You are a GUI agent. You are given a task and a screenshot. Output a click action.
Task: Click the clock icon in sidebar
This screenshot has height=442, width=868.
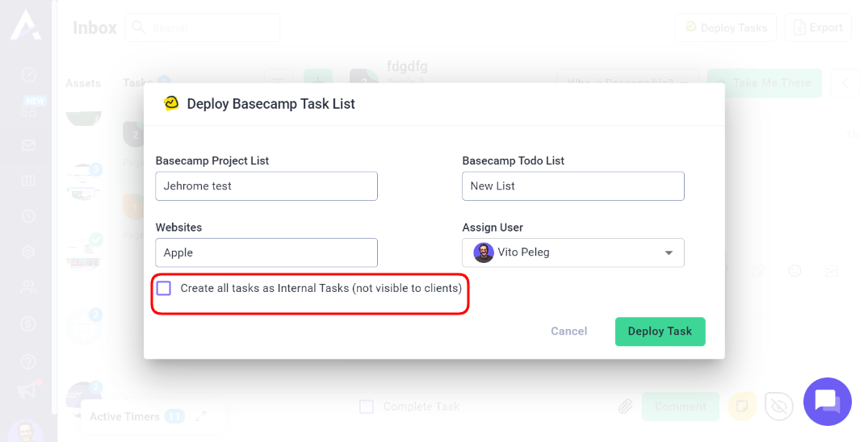[28, 216]
